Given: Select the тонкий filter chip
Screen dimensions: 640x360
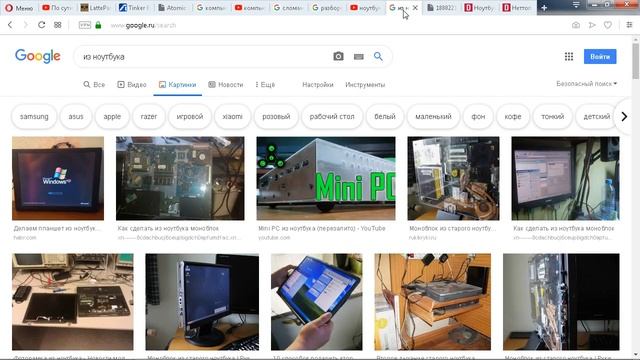Looking at the screenshot, I should click(552, 116).
